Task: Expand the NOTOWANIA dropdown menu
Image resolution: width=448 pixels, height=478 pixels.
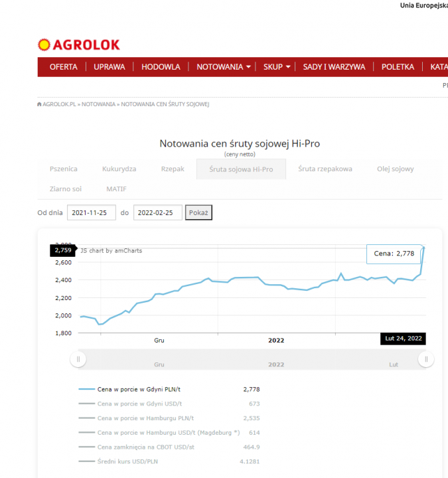Action: pyautogui.click(x=224, y=67)
